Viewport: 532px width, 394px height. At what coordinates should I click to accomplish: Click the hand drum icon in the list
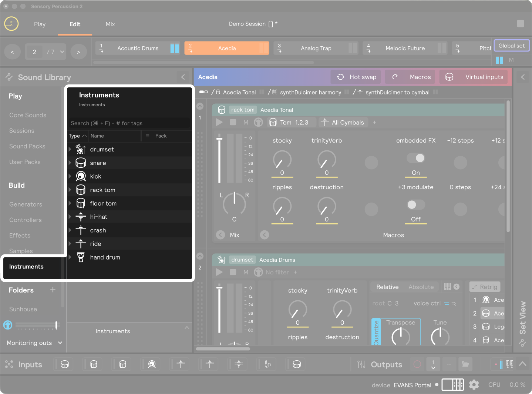pyautogui.click(x=81, y=257)
